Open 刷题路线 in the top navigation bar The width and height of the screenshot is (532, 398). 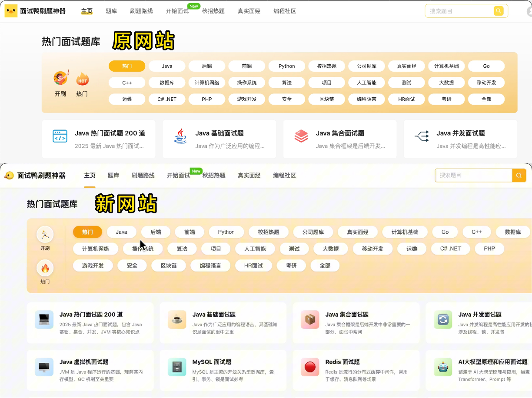point(141,11)
